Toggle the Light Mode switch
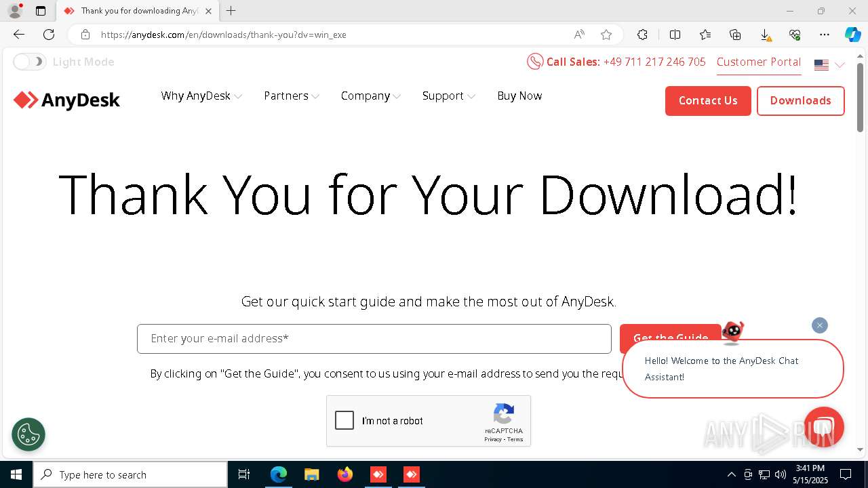 29,62
